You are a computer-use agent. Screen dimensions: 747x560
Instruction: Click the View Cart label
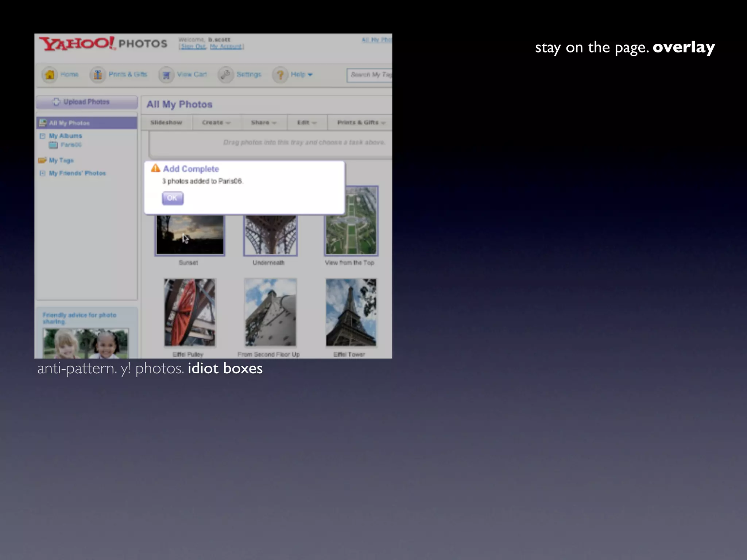coord(192,74)
